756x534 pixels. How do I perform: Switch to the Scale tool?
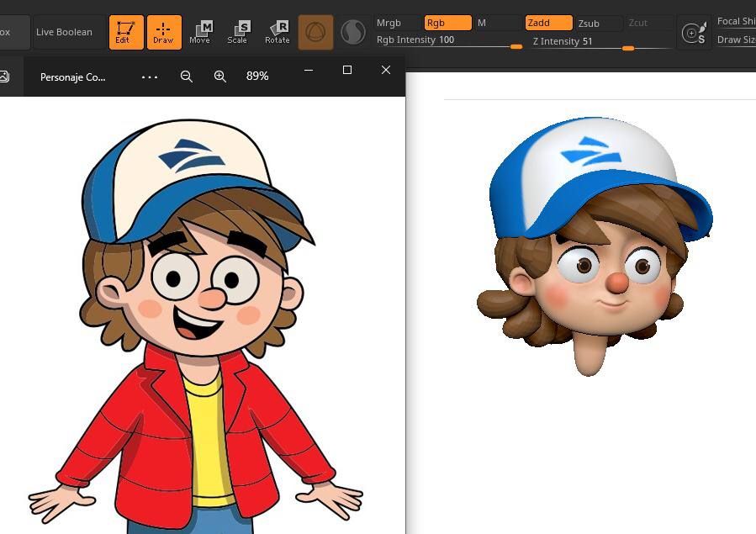click(x=238, y=32)
